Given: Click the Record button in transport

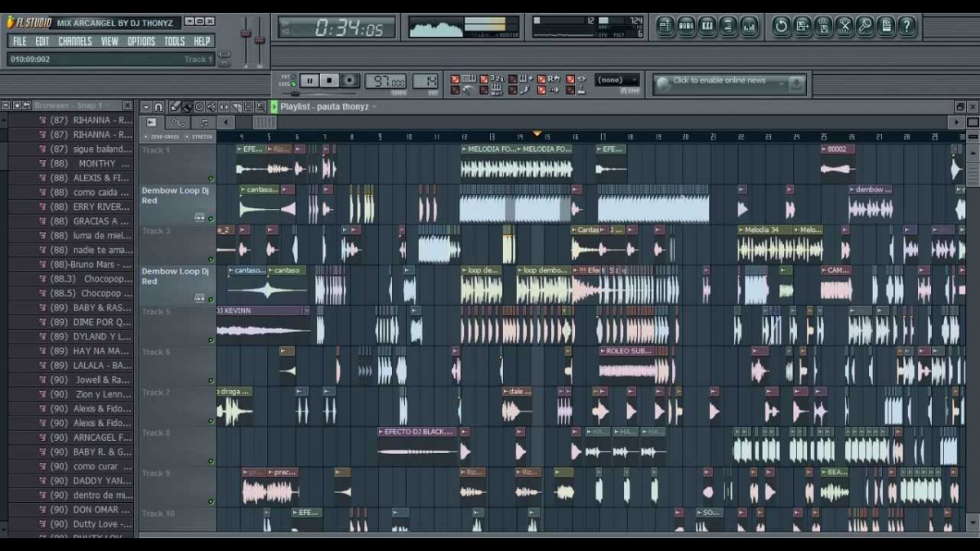Looking at the screenshot, I should click(350, 80).
